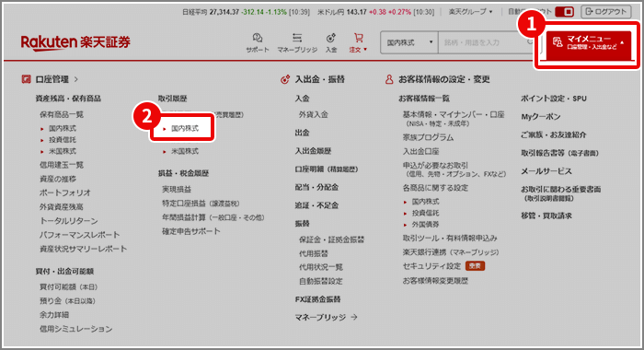The height and width of the screenshot is (350, 644).
Task: Open 実現損益 link
Action: [177, 189]
